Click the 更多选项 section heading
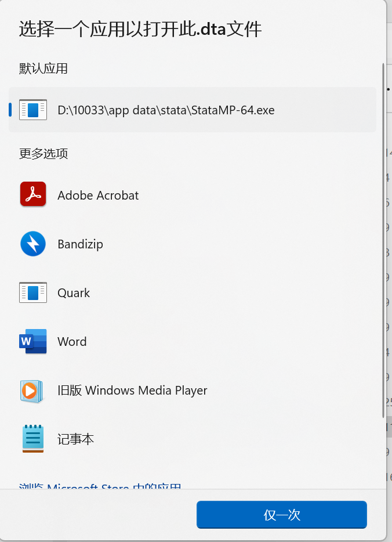The width and height of the screenshot is (392, 542). [x=43, y=154]
